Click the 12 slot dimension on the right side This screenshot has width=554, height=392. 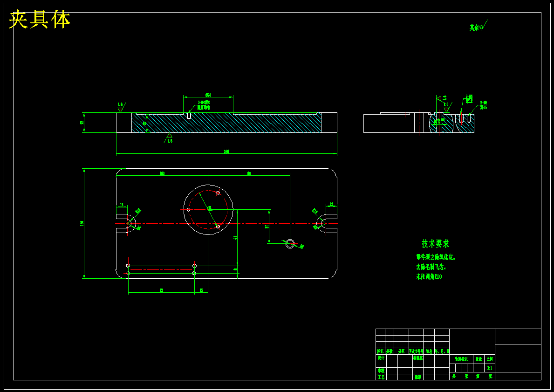click(331, 204)
